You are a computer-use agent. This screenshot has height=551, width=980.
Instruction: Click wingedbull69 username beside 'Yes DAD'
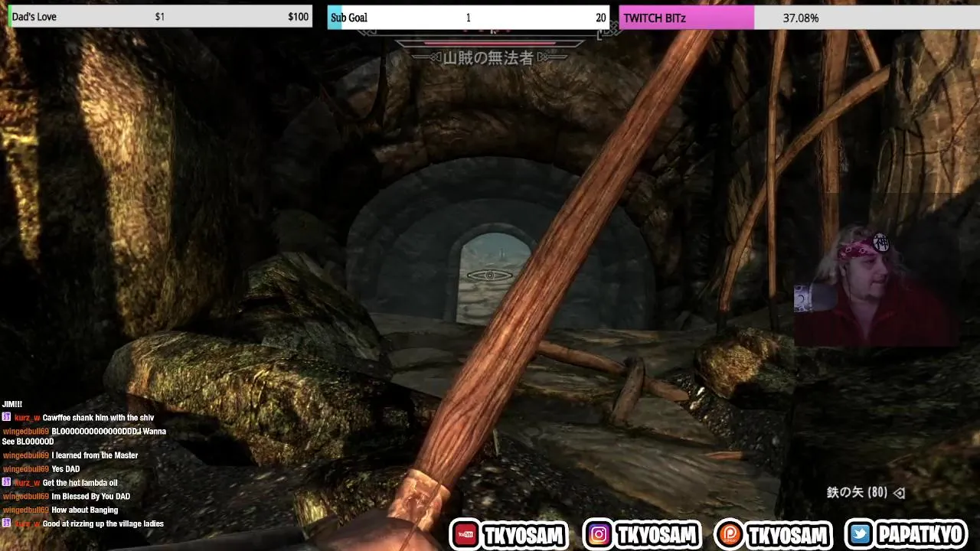[26, 469]
